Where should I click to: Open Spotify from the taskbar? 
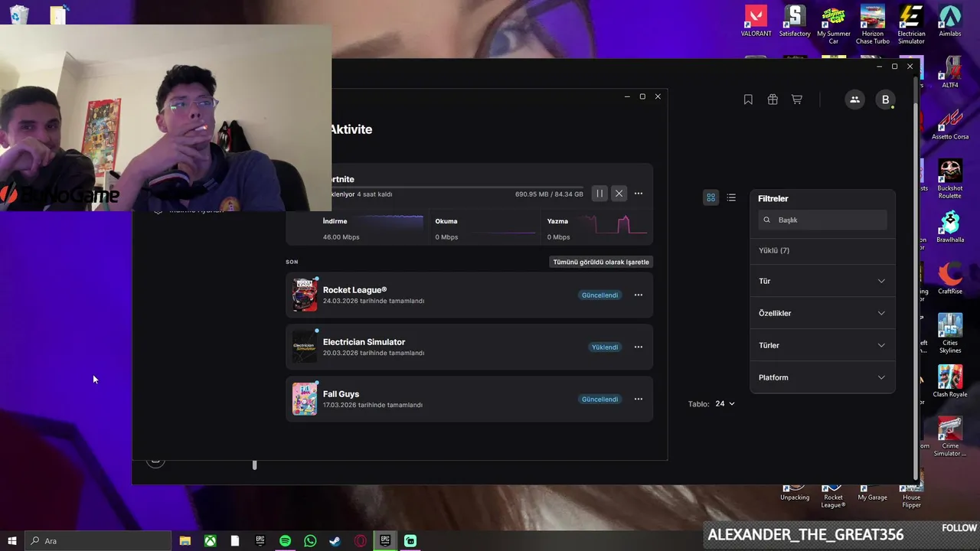click(285, 541)
